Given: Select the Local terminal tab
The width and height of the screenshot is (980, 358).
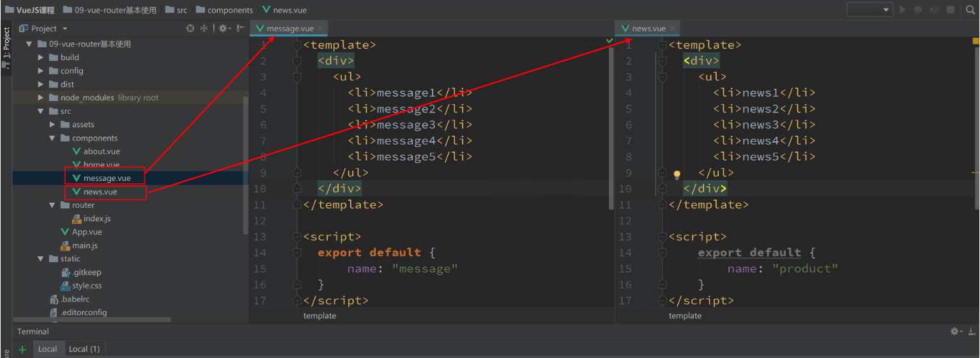Looking at the screenshot, I should 47,349.
